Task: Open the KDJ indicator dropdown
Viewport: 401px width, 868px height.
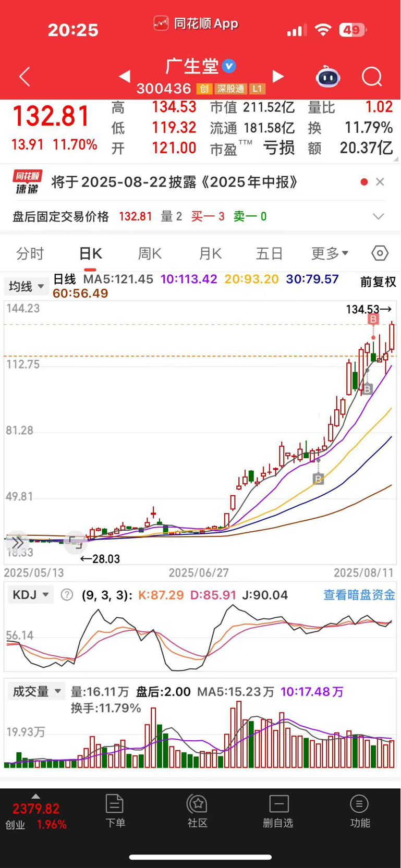Action: click(31, 595)
